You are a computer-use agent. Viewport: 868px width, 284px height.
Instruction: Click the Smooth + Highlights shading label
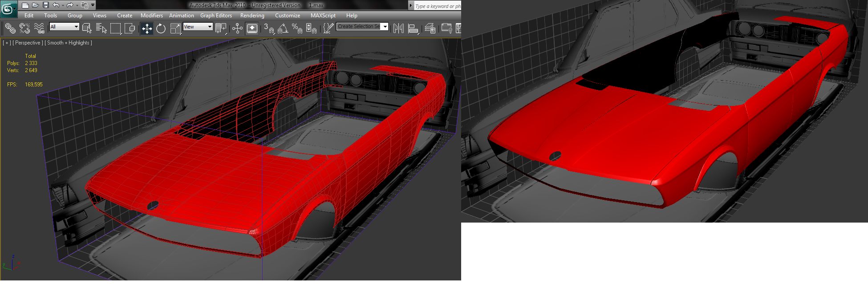[69, 43]
